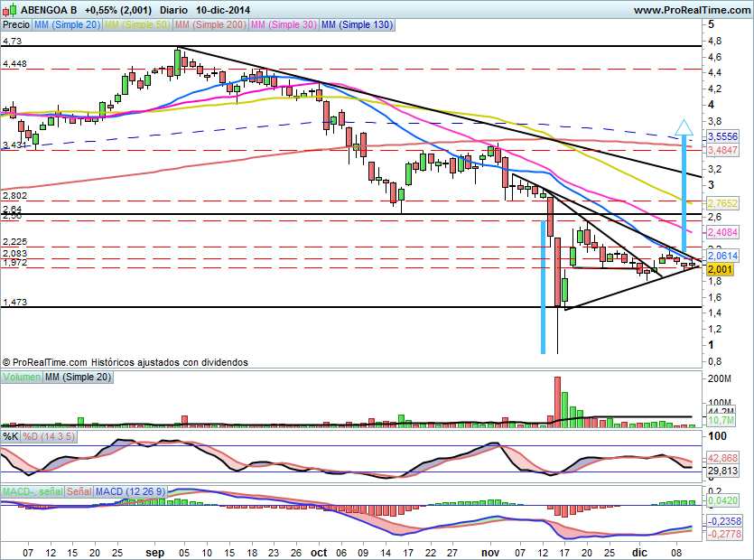Image resolution: width=754 pixels, height=560 pixels.
Task: Click the 4,73 resistance level label
Action: pyautogui.click(x=12, y=42)
